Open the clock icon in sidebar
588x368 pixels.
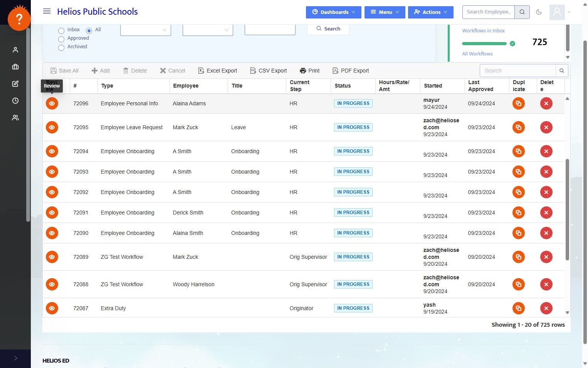(15, 101)
